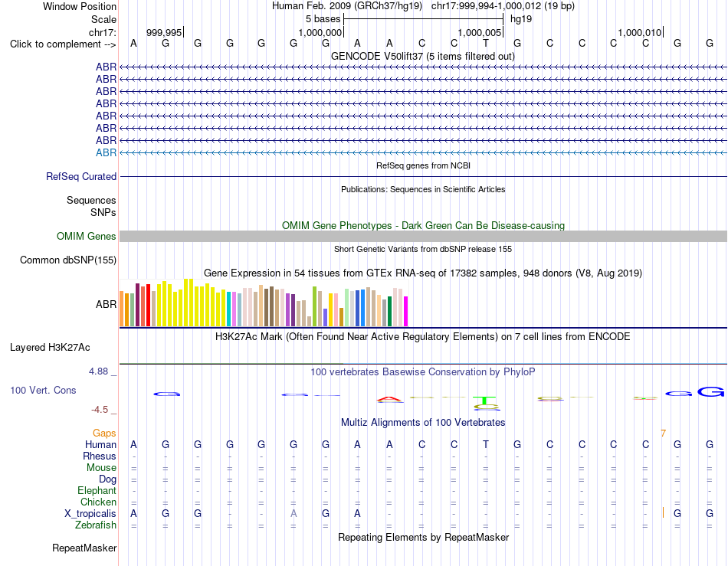Select the SNPs track label
Screen dimensions: 728x566
[x=103, y=212]
